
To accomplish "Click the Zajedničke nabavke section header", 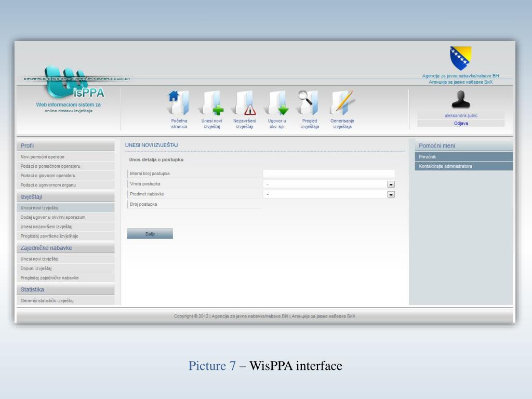I will click(65, 248).
